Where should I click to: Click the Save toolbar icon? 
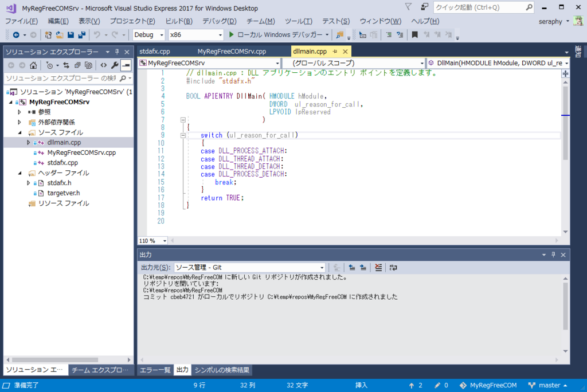click(71, 35)
